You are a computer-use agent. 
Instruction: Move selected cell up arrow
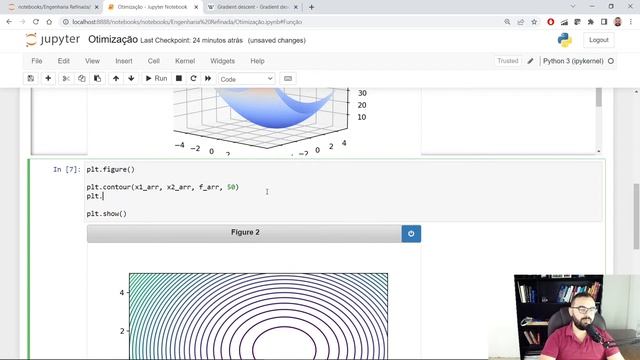[116, 78]
